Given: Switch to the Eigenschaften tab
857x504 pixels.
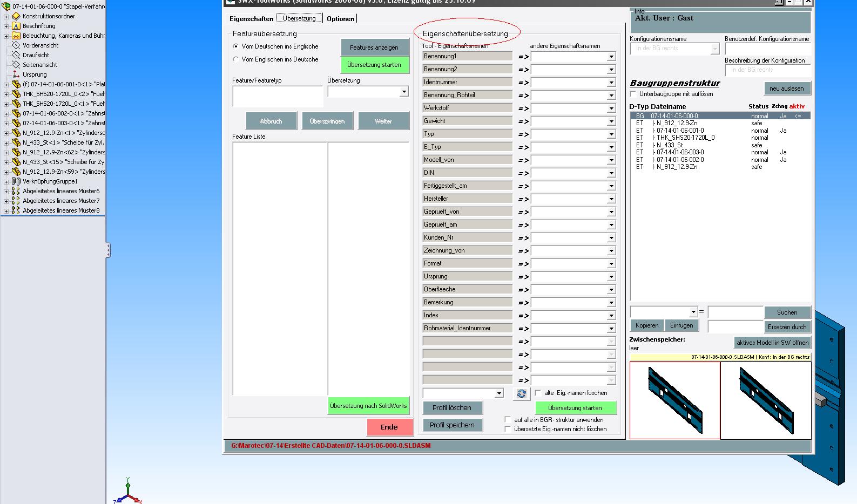Looking at the screenshot, I should pos(251,19).
